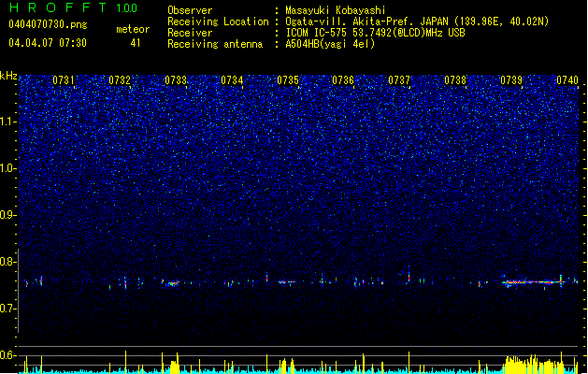Click the 0738 time marker
Image resolution: width=588 pixels, height=374 pixels.
pyautogui.click(x=455, y=80)
